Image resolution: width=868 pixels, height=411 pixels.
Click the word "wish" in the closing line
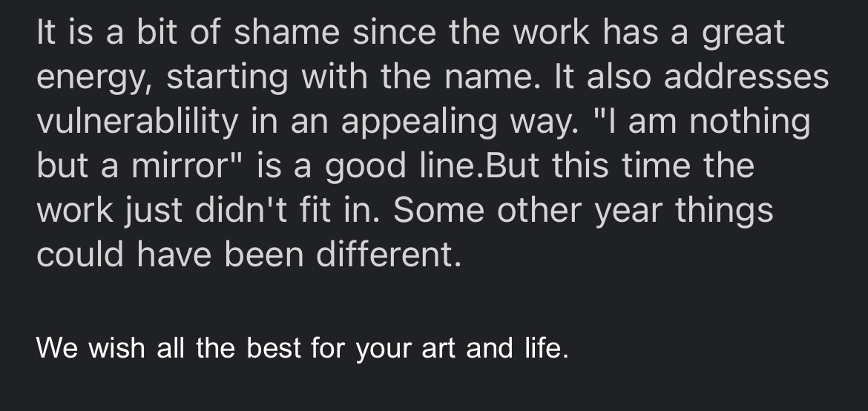pyautogui.click(x=116, y=347)
